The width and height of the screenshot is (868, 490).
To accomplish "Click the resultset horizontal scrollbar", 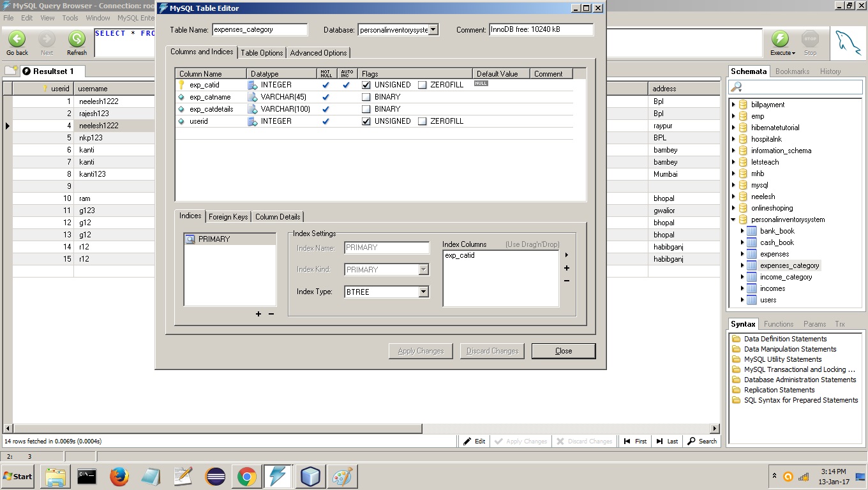I will point(217,429).
